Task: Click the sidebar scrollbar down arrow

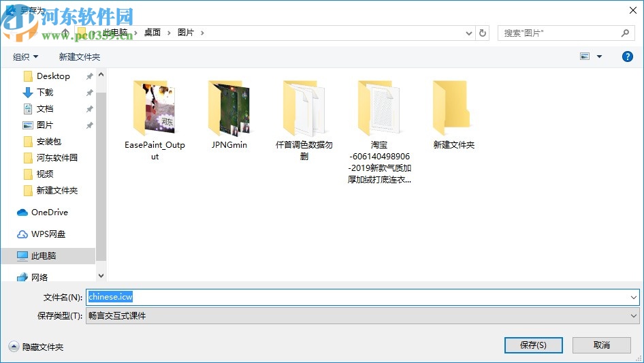Action: pos(101,276)
